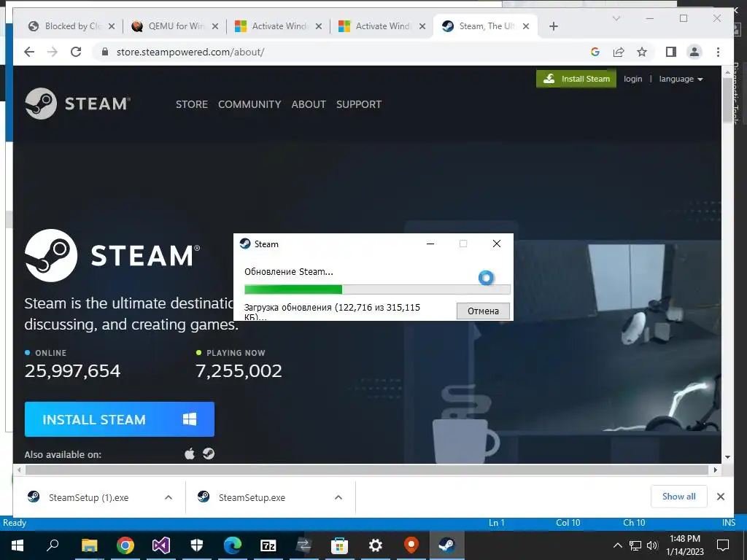Click the Google icon in address bar
Image resolution: width=747 pixels, height=560 pixels.
tap(595, 52)
